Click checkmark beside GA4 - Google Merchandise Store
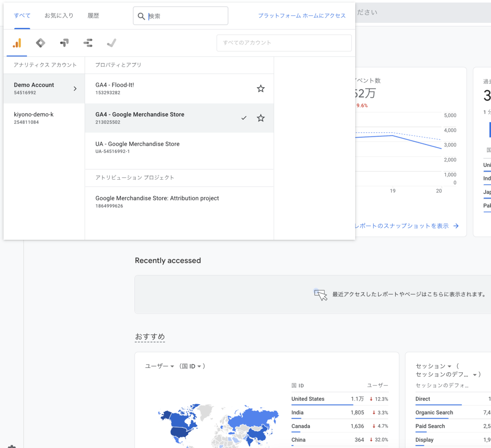Viewport: 491px width, 448px height. click(x=244, y=118)
